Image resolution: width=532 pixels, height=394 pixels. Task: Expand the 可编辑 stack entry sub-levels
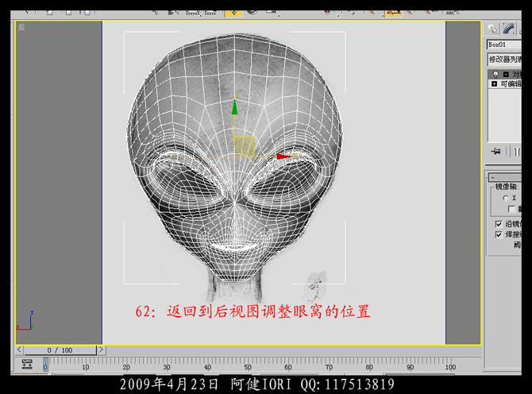click(495, 83)
